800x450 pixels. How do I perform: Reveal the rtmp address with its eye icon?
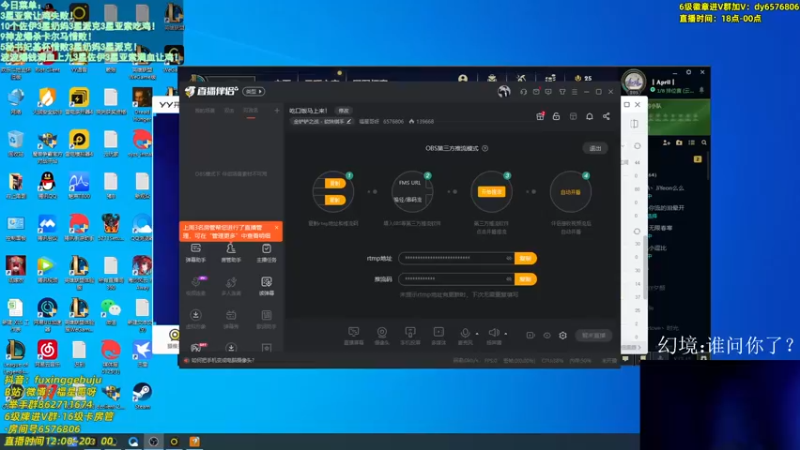point(509,258)
